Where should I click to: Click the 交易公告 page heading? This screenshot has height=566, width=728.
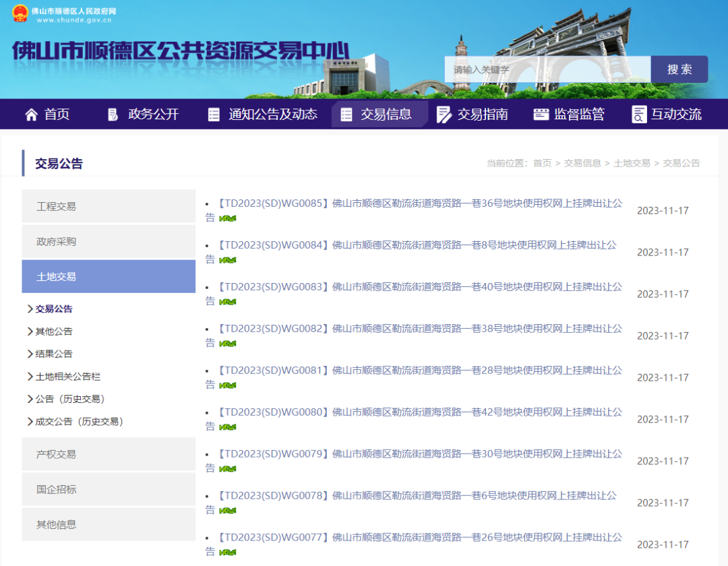59,163
